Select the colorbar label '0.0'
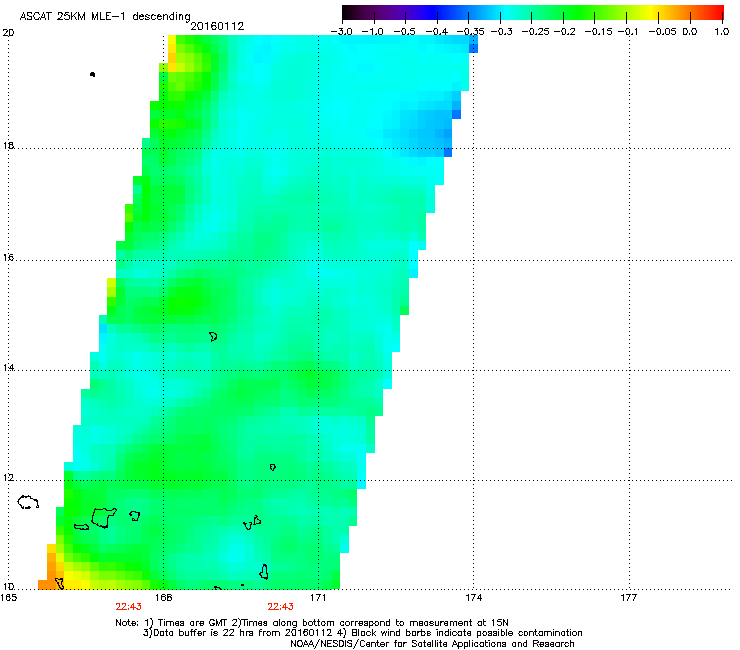The image size is (740, 650). click(690, 32)
